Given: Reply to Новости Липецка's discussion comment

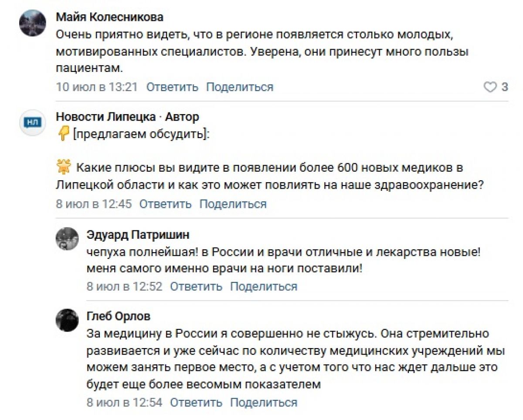Looking at the screenshot, I should (x=165, y=204).
